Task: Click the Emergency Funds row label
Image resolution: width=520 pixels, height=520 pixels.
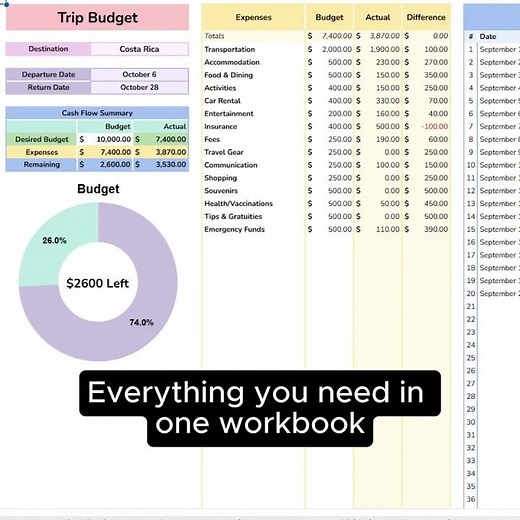Action: (234, 229)
